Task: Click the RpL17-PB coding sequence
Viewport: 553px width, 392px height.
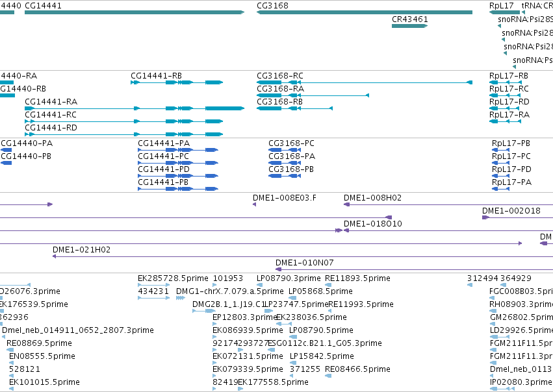Action: click(501, 150)
